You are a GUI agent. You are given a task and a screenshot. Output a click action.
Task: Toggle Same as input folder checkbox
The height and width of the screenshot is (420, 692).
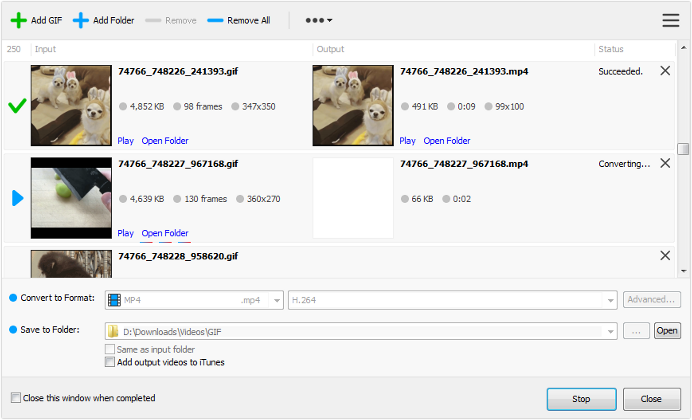point(110,349)
